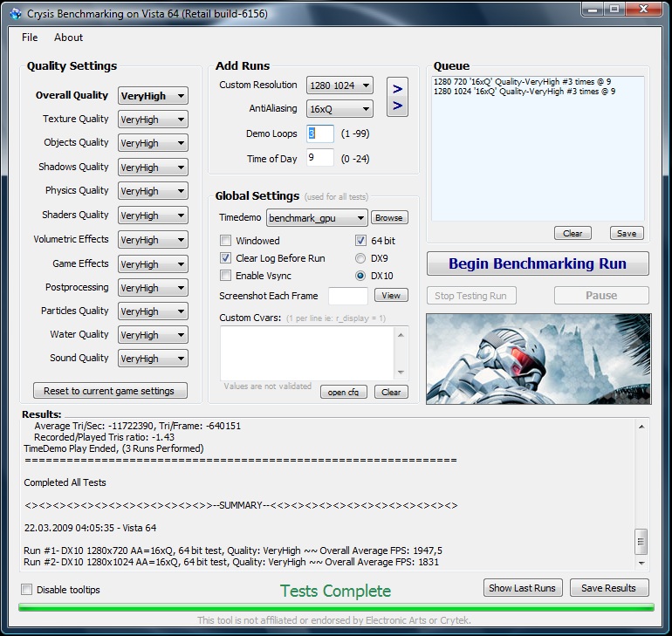This screenshot has width=672, height=636.
Task: Click the Completed All Tests line
Action: 65,482
